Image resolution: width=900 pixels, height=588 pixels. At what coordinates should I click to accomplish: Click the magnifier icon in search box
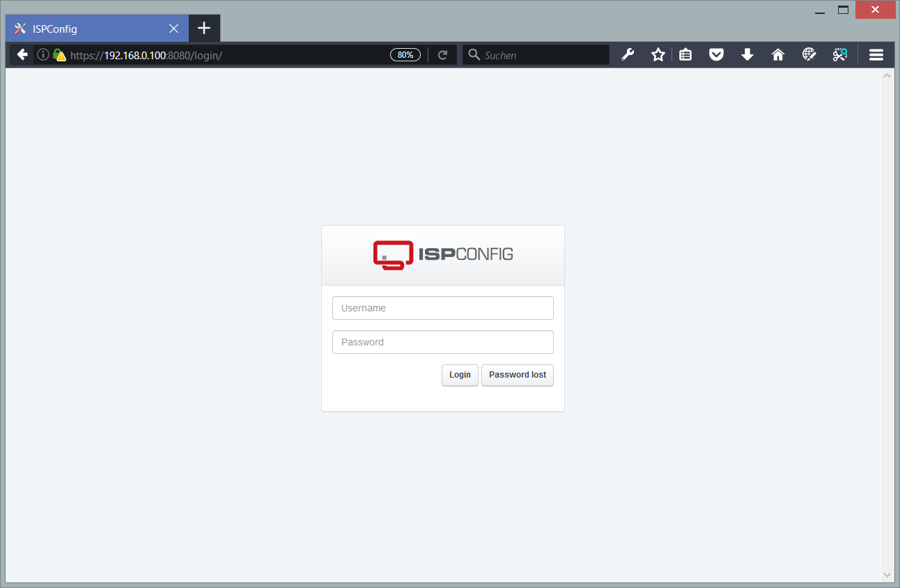tap(474, 54)
